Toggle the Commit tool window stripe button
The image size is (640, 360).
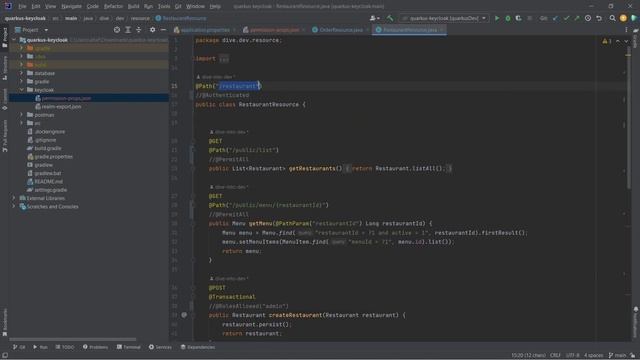point(4,99)
